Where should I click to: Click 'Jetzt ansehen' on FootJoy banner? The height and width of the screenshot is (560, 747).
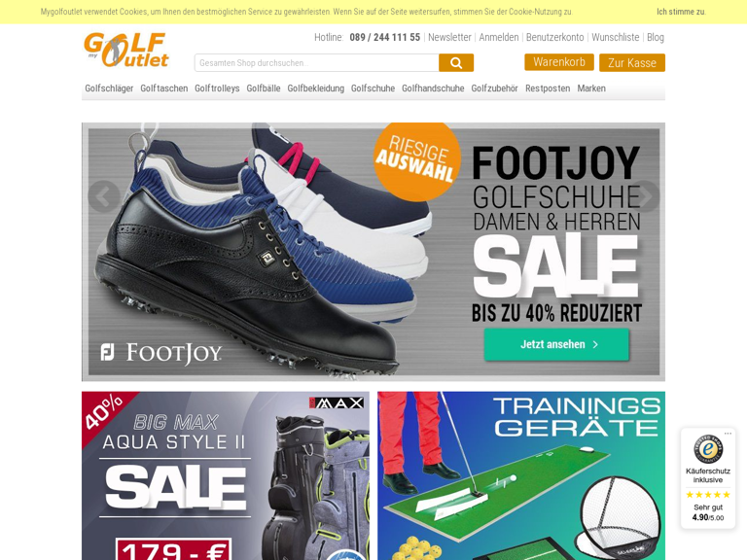(556, 344)
